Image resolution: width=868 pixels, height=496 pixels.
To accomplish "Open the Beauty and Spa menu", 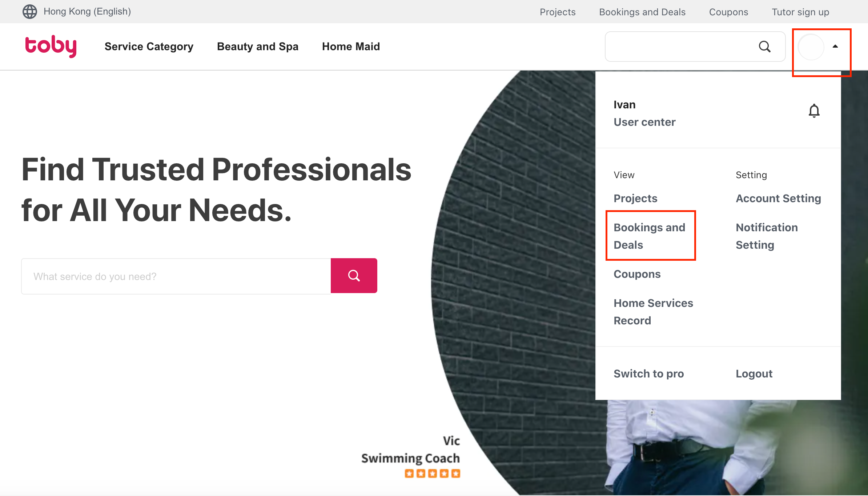I will tap(258, 47).
